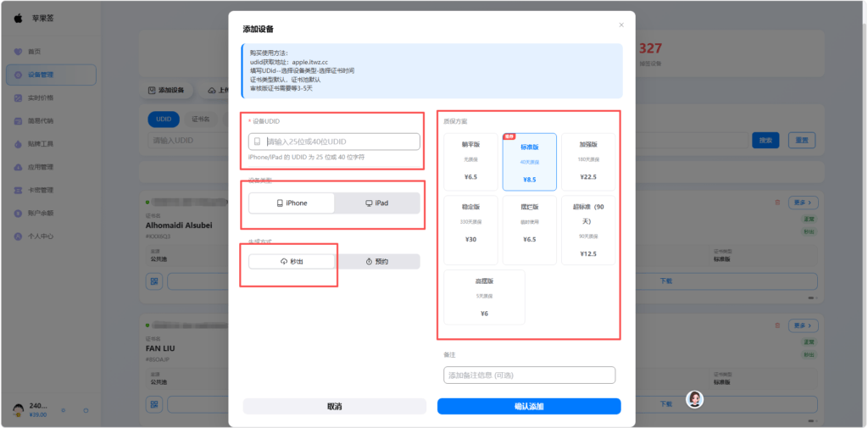Click the 重置 button
The width and height of the screenshot is (868, 428).
(x=802, y=140)
